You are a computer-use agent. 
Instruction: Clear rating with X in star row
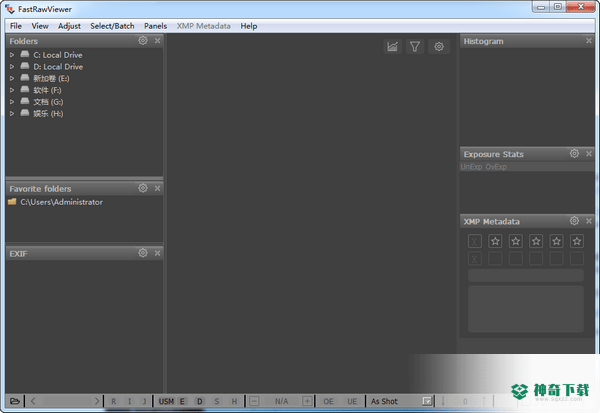click(x=474, y=242)
